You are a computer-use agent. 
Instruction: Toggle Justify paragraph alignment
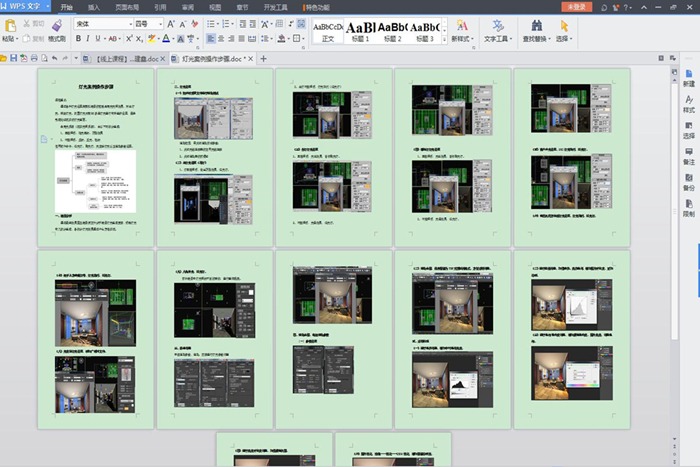[242, 39]
